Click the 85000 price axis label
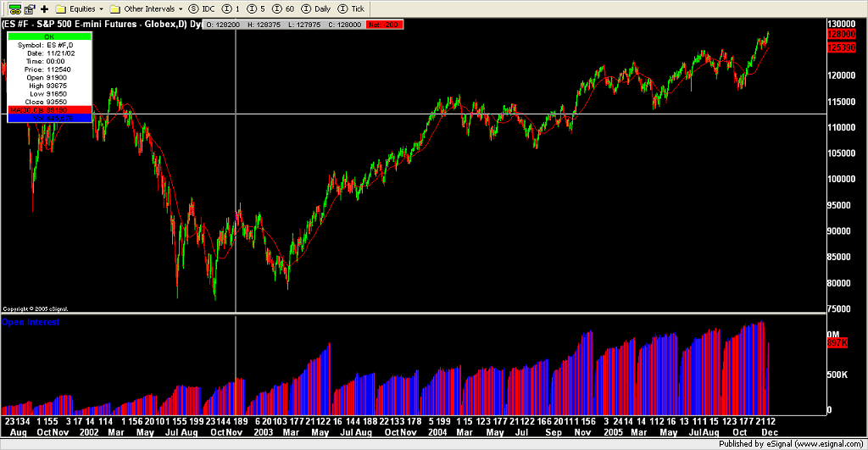Viewport: 868px width, 450px height. click(x=838, y=257)
